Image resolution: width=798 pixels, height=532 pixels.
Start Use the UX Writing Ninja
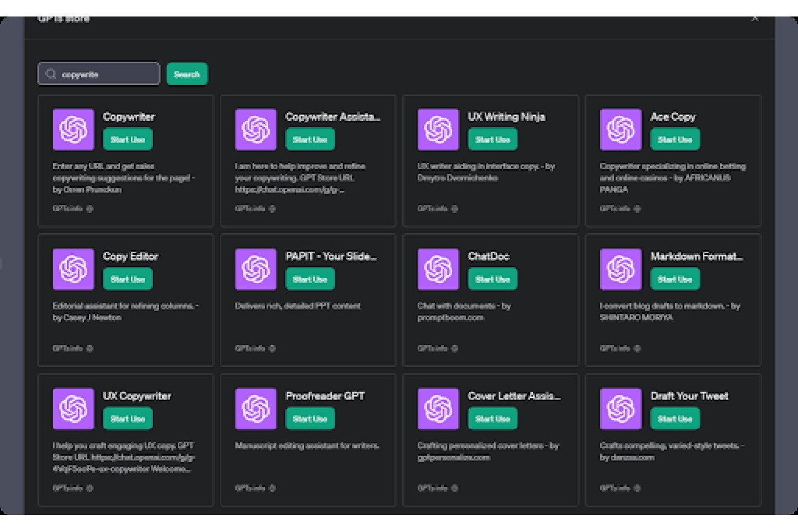[493, 139]
